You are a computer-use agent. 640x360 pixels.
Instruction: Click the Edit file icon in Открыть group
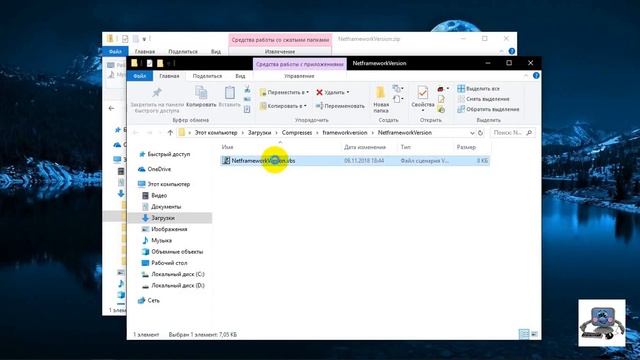tap(441, 99)
